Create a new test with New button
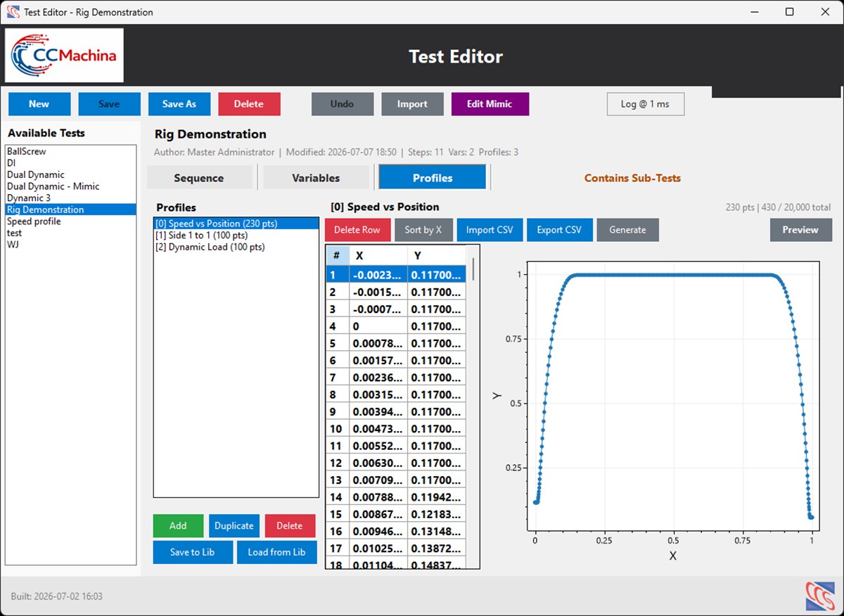This screenshot has width=844, height=616. tap(39, 104)
